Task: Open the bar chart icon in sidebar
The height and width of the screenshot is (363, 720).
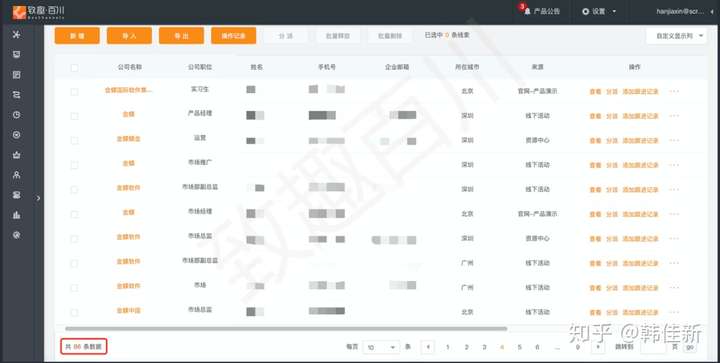Action: (x=17, y=215)
